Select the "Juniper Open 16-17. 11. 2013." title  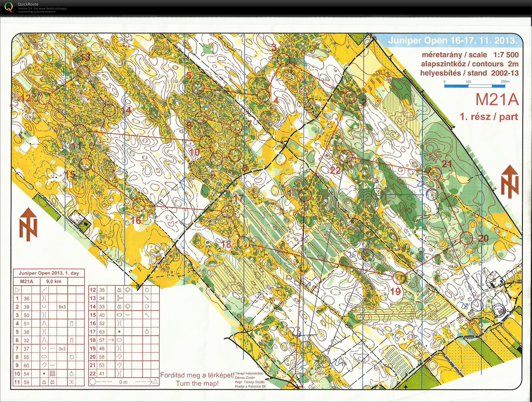click(x=453, y=40)
